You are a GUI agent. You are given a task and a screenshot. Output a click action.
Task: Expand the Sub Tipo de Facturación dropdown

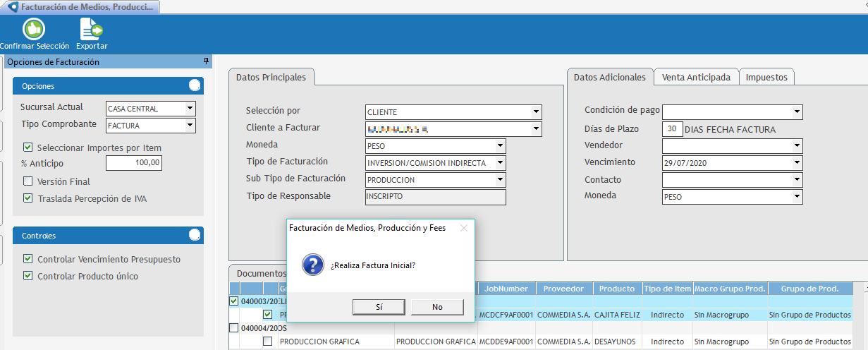500,180
